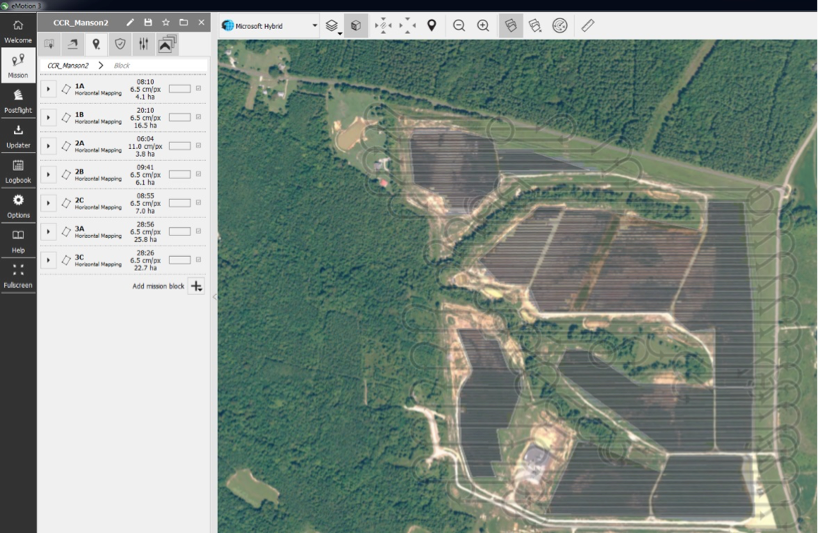Toggle the 3D cube view
Screen dimensions: 819x533
click(356, 26)
